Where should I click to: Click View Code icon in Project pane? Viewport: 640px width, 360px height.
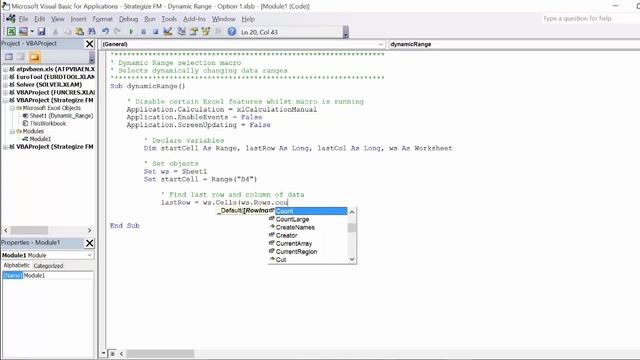[x=9, y=57]
